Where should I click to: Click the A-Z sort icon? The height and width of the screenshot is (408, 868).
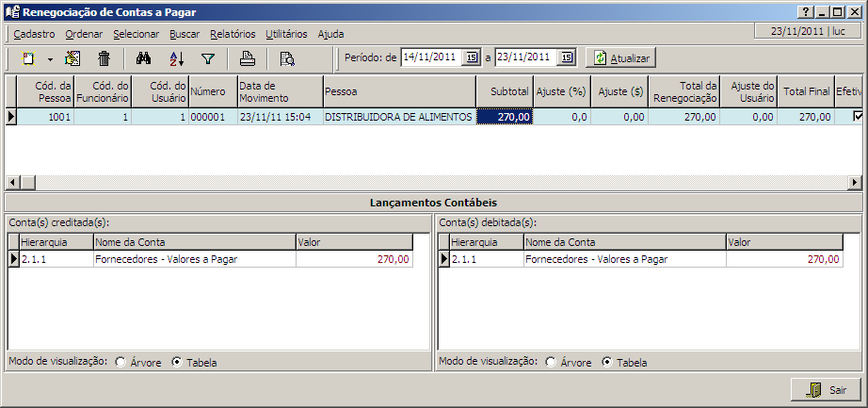[x=176, y=58]
